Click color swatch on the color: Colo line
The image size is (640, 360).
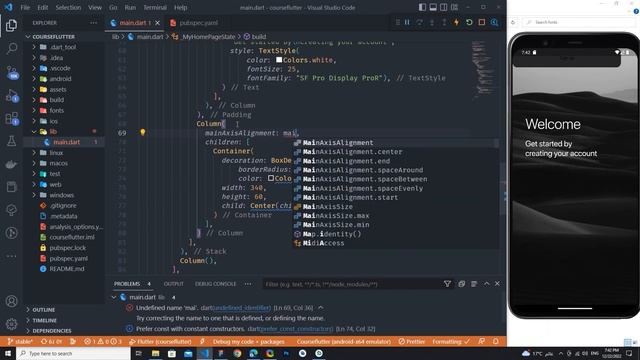pyautogui.click(x=271, y=178)
